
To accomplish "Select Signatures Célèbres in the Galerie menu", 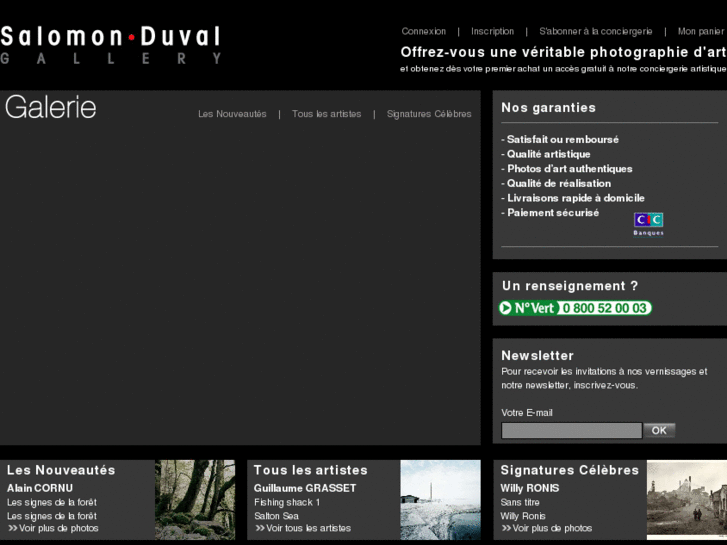I will point(429,114).
